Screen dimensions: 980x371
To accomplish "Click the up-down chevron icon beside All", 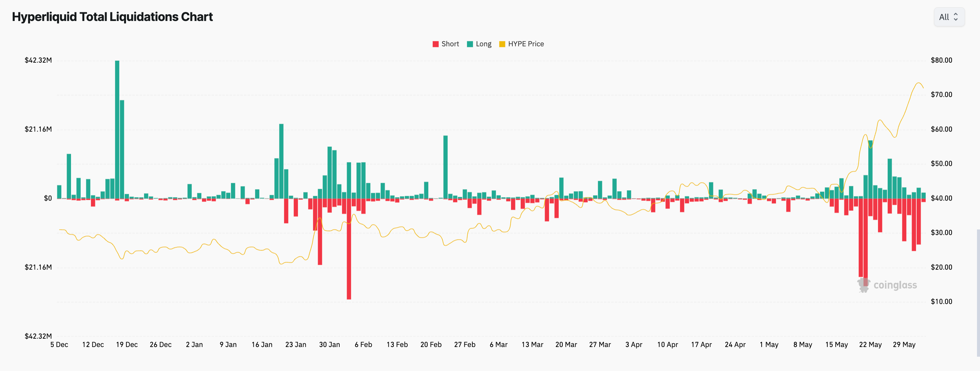I will [956, 17].
